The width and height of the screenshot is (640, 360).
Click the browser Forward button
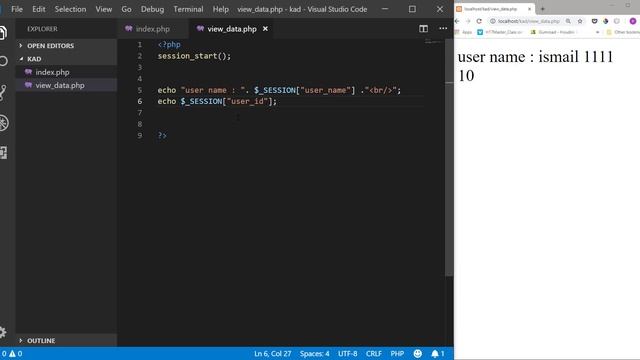coord(468,21)
